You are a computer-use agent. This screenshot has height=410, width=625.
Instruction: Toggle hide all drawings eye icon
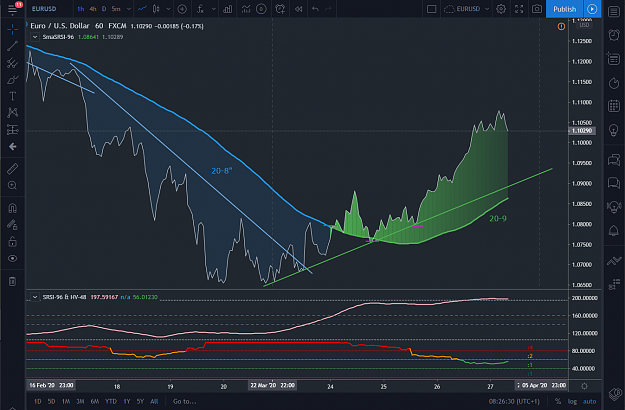(x=12, y=259)
